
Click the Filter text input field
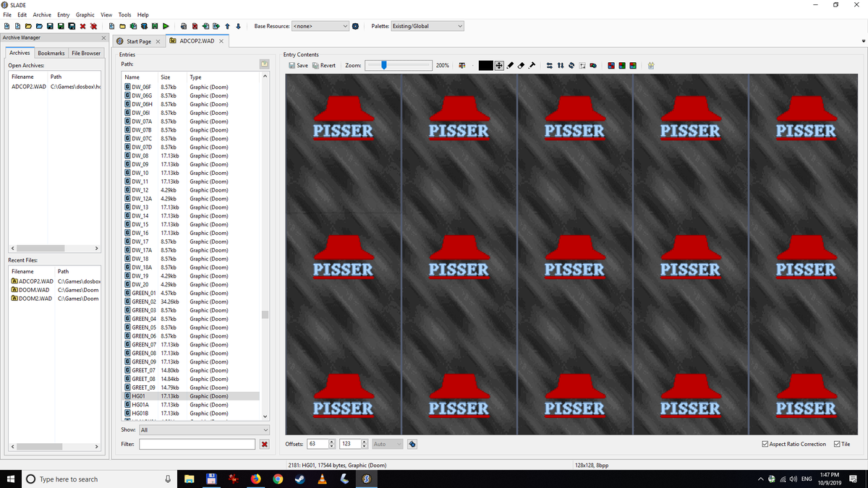(197, 444)
